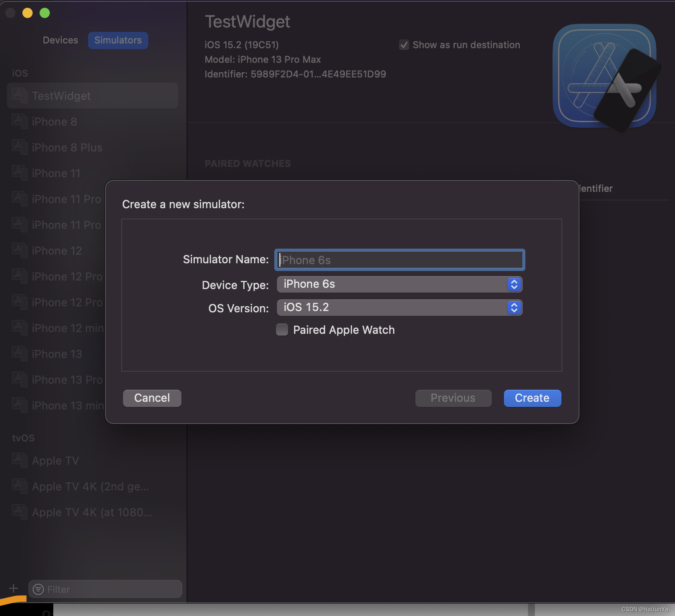Click the Model: iPhone 13 Pro Max text
The width and height of the screenshot is (675, 616).
coord(263,59)
